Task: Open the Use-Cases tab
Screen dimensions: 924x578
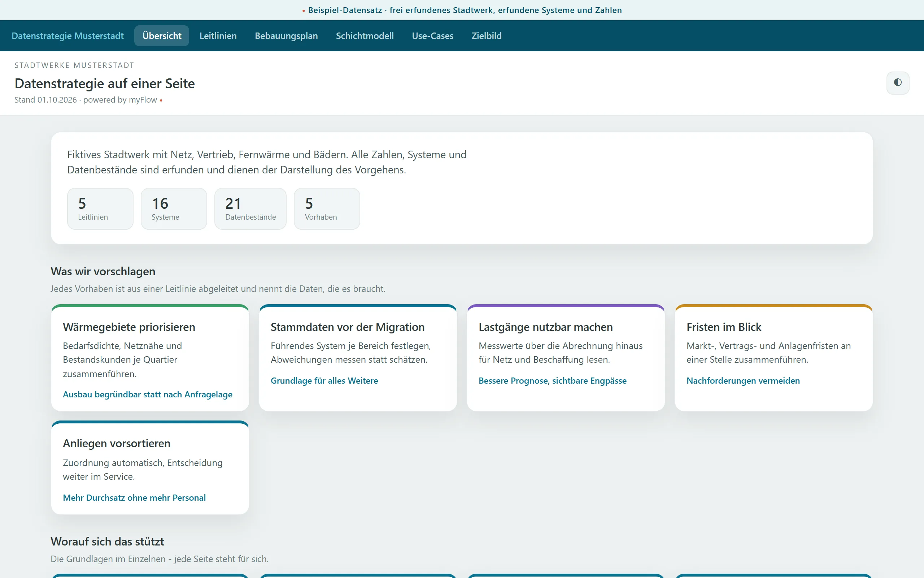Action: 433,36
